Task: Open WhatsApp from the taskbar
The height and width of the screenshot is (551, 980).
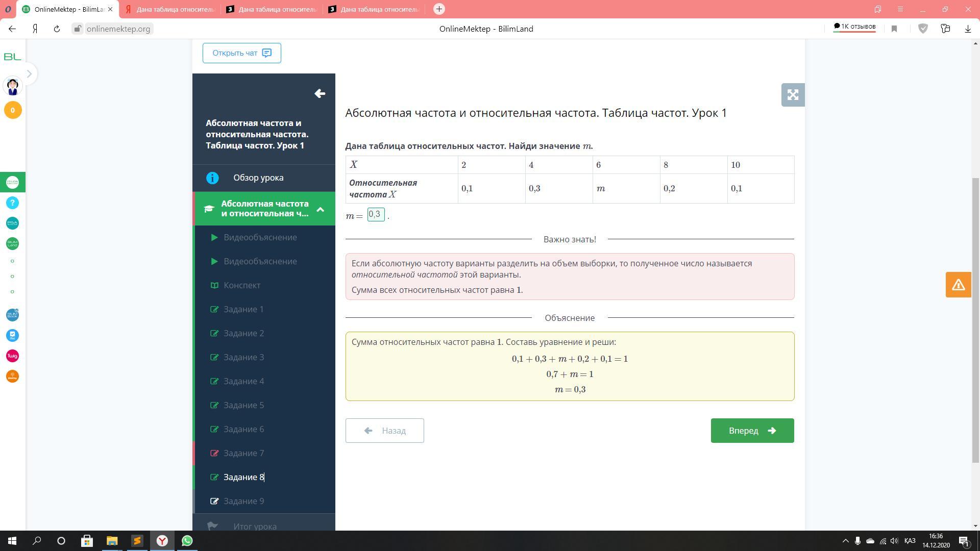Action: (x=187, y=541)
